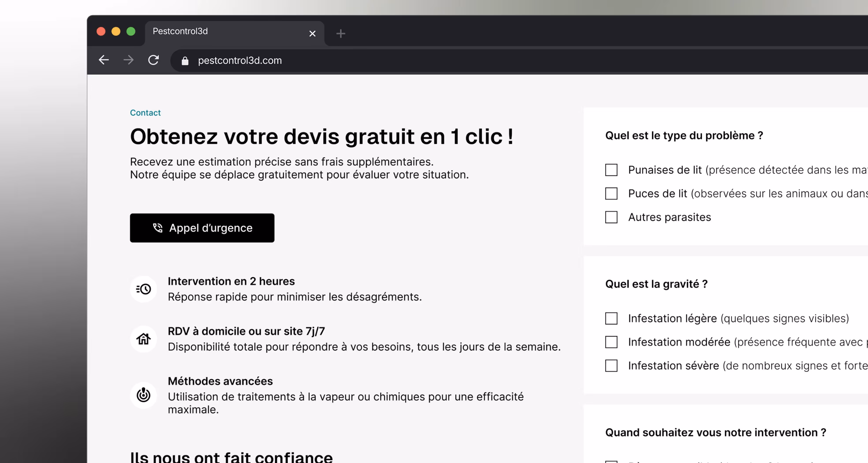Click the pestcontrol3d.com address bar
This screenshot has height=463, width=868.
pos(404,60)
